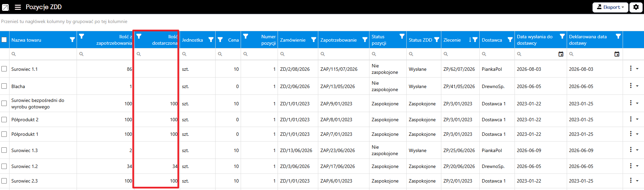Image resolution: width=644 pixels, height=190 pixels.
Task: Open three-dot menu for Surowiec bezpośredni row
Action: [630, 103]
